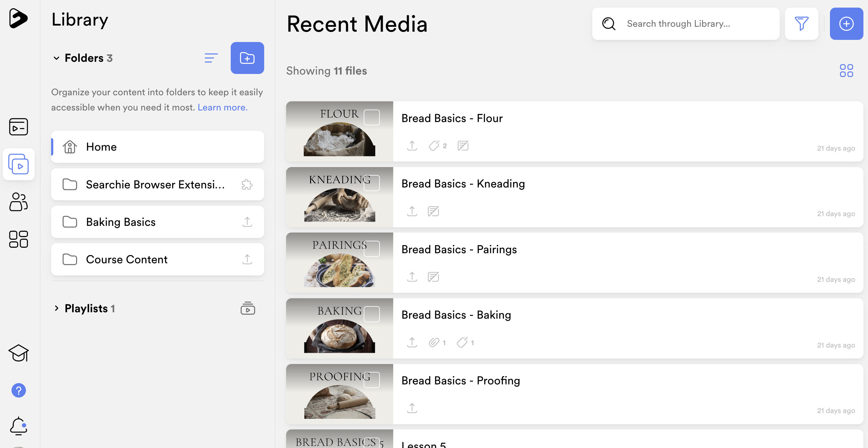Open Bread Basics - Baking title
868x448 pixels.
tap(456, 315)
